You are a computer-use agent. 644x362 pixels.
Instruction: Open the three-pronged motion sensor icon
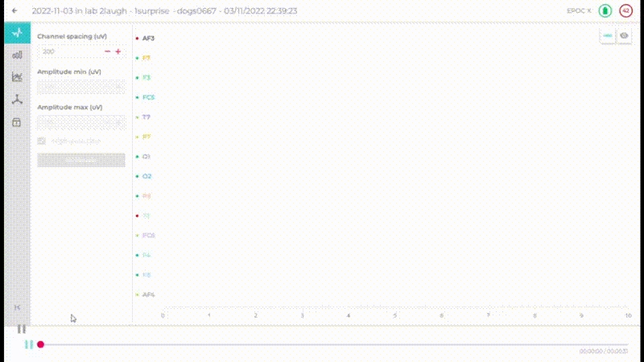point(17,100)
